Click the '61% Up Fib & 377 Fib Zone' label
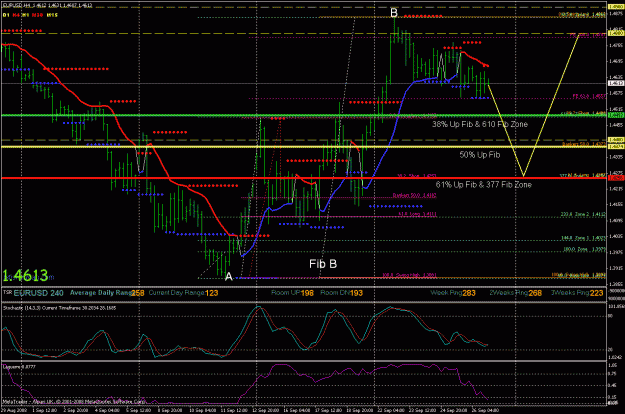This screenshot has width=625, height=414. pos(483,184)
